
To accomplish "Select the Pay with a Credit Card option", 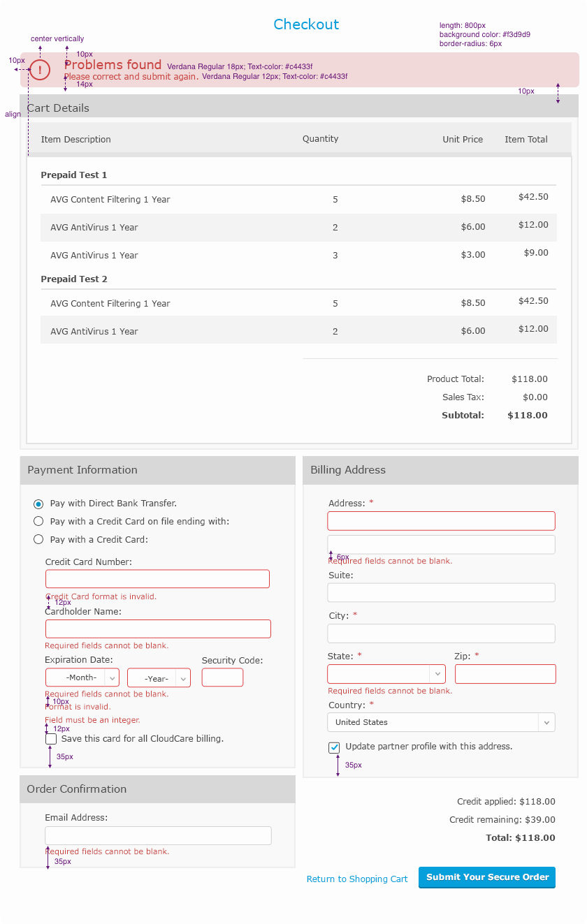I will click(x=38, y=539).
